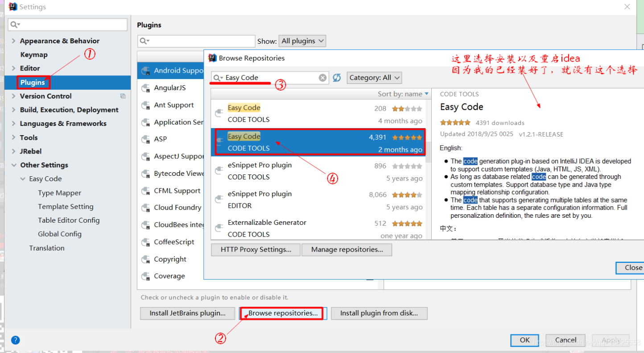Select Keymap in the settings tree
The height and width of the screenshot is (353, 644).
[x=33, y=54]
